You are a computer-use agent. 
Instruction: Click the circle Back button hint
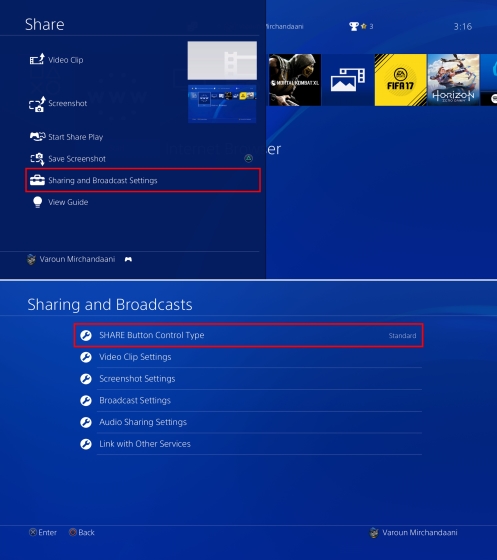coord(82,532)
